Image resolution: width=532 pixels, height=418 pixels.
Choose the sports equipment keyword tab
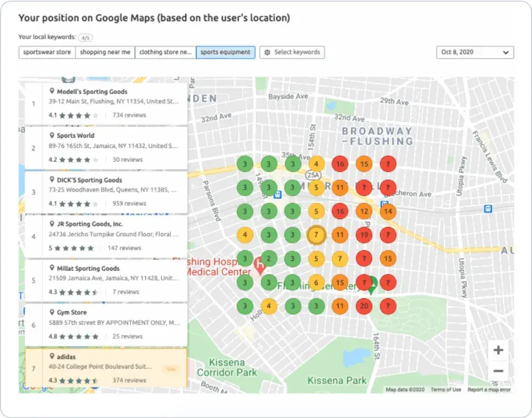tap(225, 52)
